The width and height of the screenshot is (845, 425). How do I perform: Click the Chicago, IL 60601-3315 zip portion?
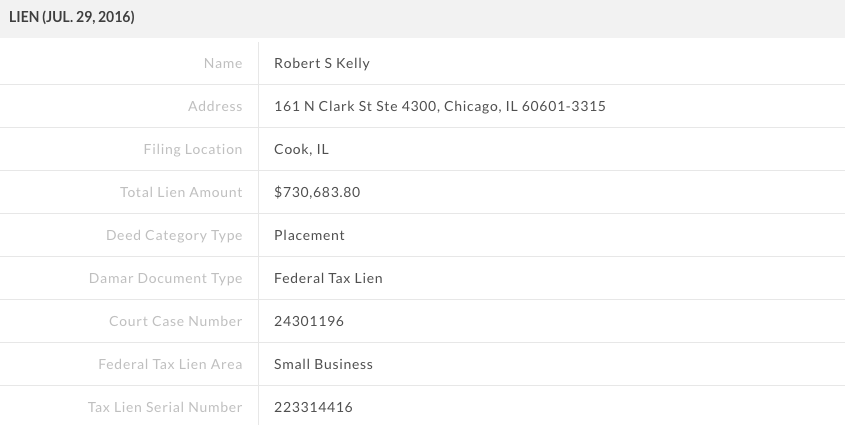point(525,106)
